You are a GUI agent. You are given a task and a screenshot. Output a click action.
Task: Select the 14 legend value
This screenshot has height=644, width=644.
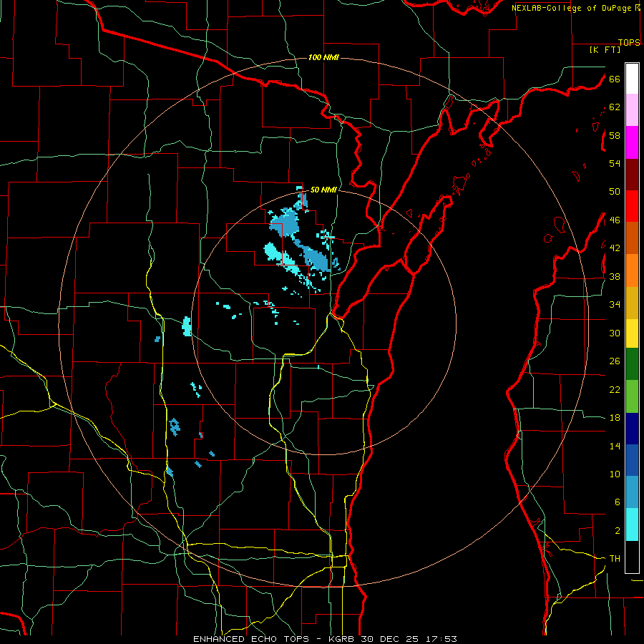pyautogui.click(x=615, y=446)
